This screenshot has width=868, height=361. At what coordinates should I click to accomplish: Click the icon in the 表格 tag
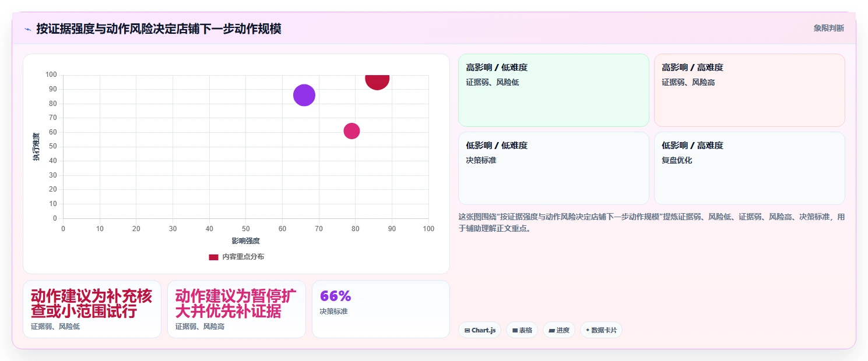pyautogui.click(x=515, y=330)
